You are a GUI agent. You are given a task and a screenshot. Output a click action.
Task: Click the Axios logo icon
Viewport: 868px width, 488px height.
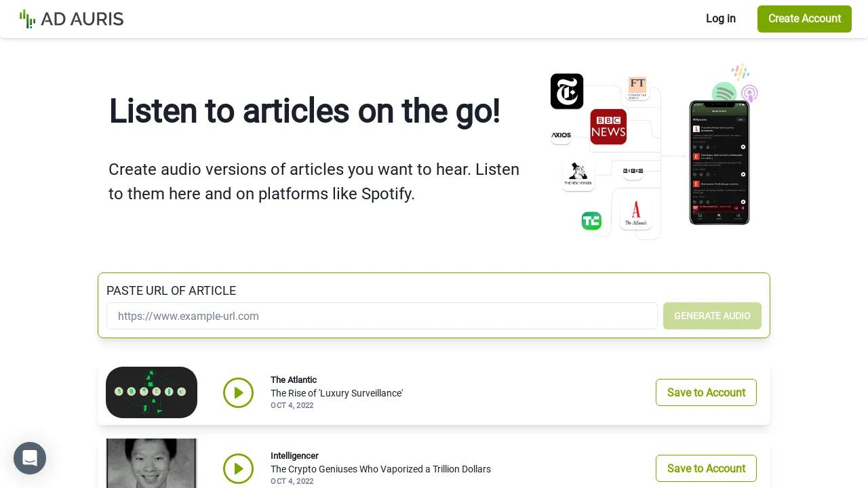tap(561, 136)
